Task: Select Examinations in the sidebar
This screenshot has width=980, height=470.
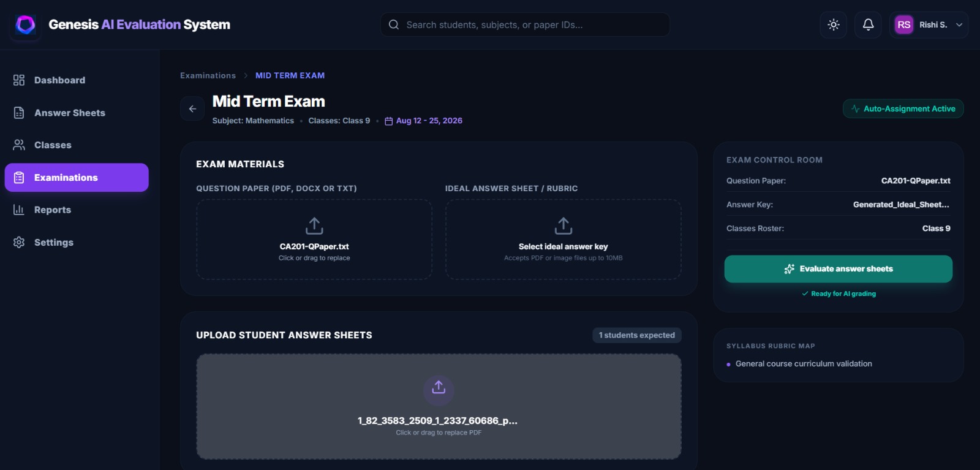Action: (x=77, y=178)
